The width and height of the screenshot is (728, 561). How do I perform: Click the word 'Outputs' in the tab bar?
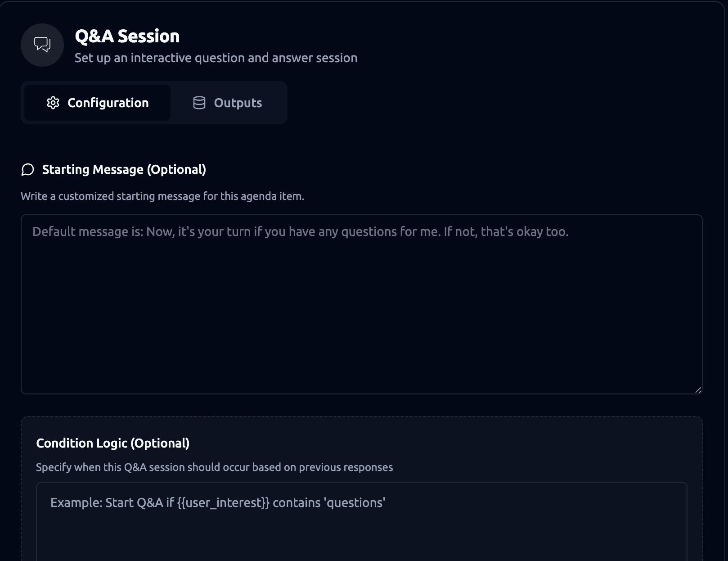(238, 103)
